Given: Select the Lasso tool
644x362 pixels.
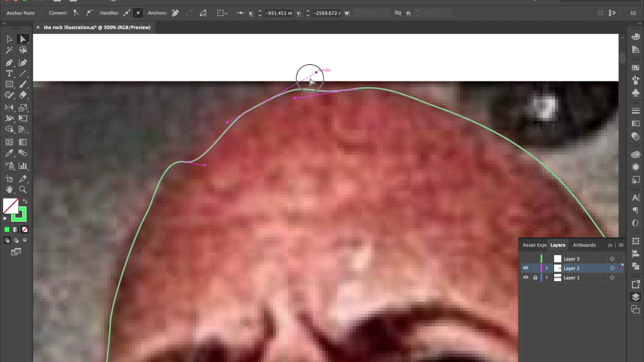Looking at the screenshot, I should (23, 50).
